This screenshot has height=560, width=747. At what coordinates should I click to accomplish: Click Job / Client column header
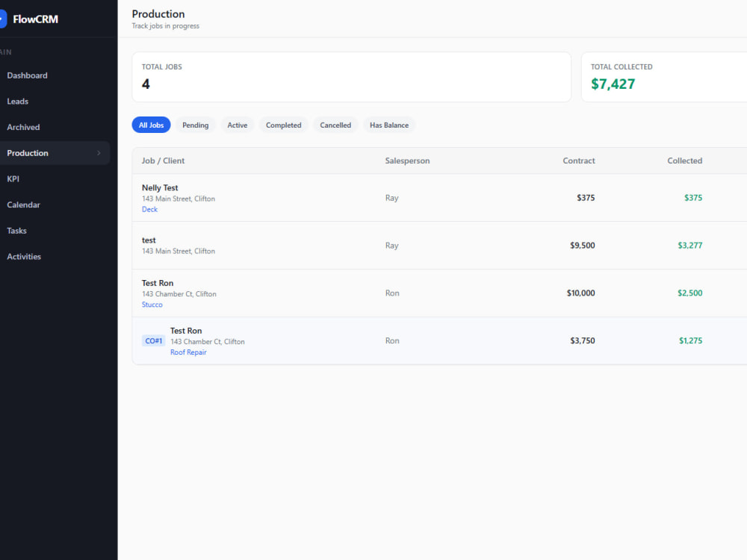pyautogui.click(x=163, y=161)
